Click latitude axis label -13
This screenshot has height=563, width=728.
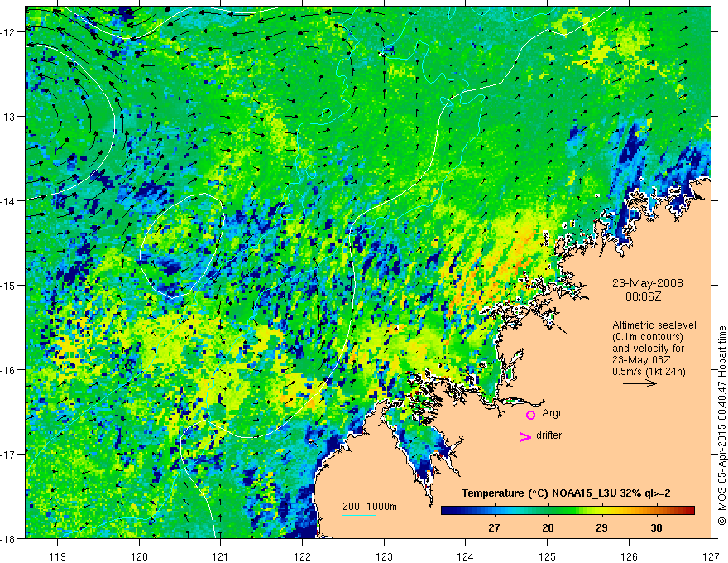[7, 117]
